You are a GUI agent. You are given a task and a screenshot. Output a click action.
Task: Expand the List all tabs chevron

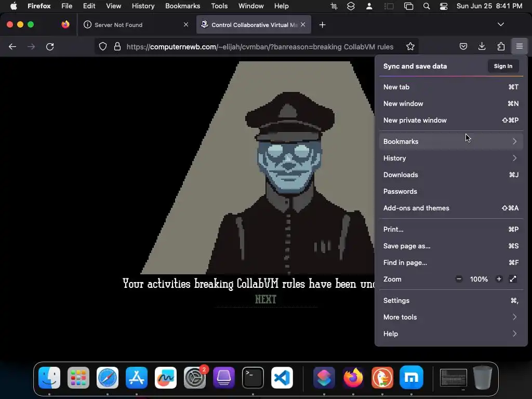click(x=501, y=24)
